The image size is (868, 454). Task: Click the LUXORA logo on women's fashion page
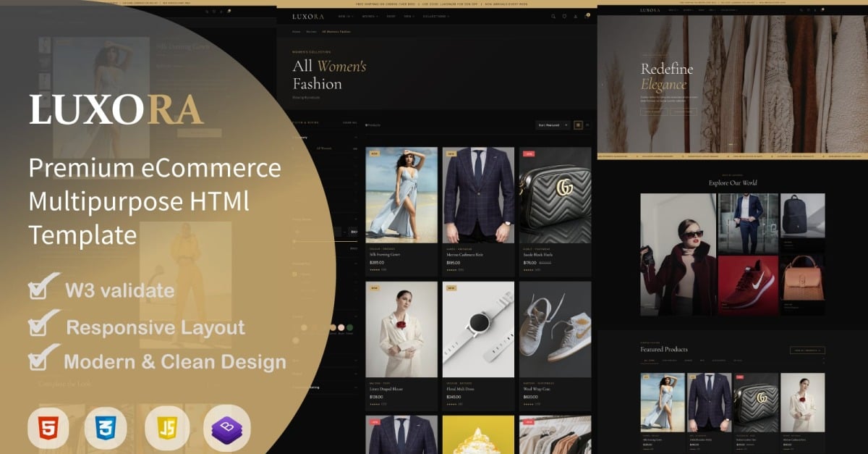[310, 16]
